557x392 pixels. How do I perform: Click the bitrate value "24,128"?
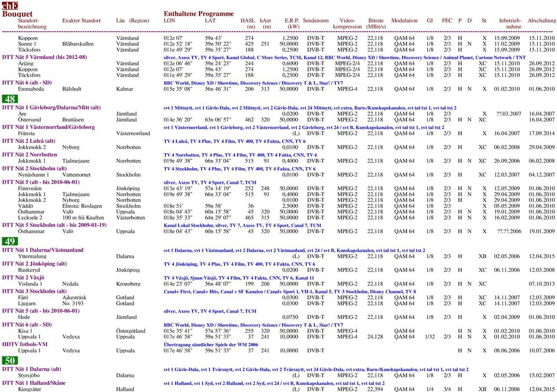pos(375,337)
